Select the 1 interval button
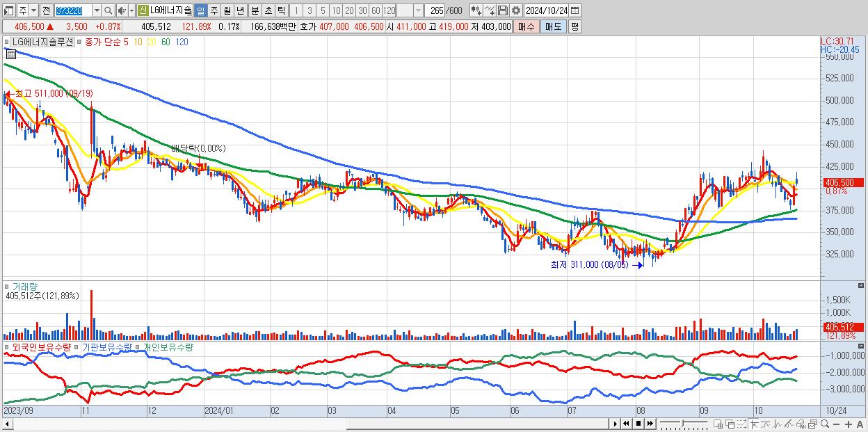 (296, 11)
